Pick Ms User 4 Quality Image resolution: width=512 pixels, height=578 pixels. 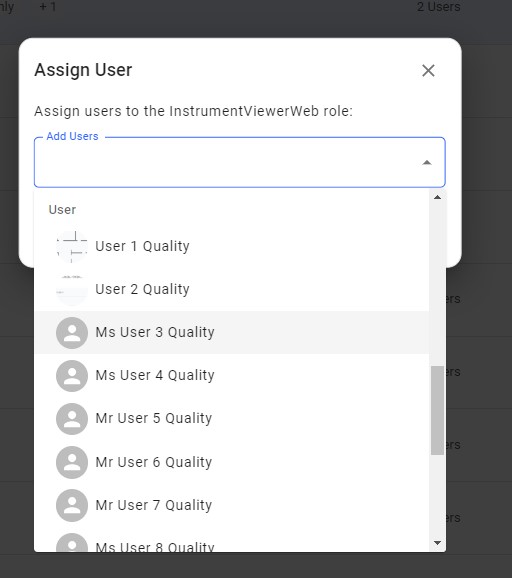point(231,376)
